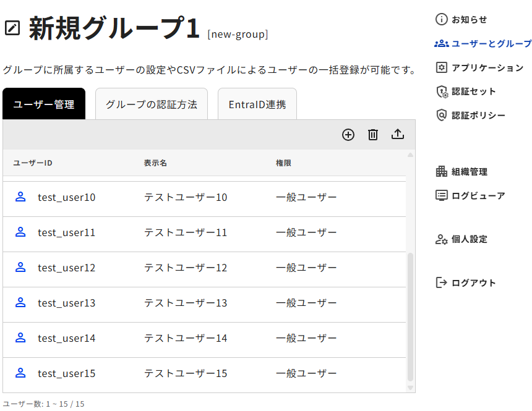Viewport: 532px width, 411px height.
Task: Click the test_user13 person icon
Action: (20, 303)
